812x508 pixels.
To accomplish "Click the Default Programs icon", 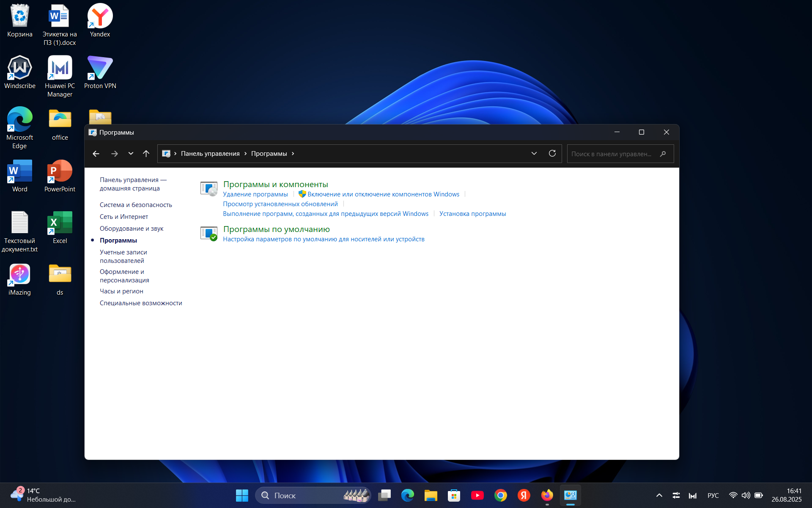I will (208, 233).
